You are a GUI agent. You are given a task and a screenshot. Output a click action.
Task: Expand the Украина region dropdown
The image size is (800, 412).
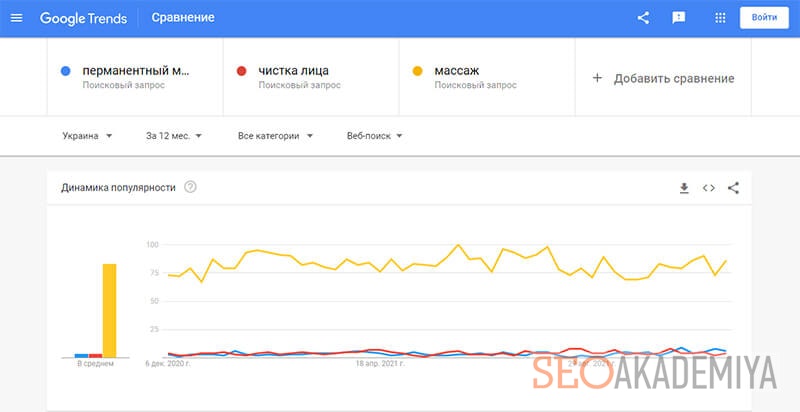(x=87, y=136)
